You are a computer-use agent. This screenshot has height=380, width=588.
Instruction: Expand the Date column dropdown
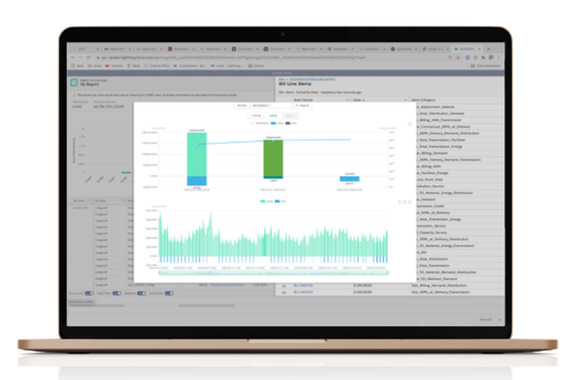coord(405,100)
